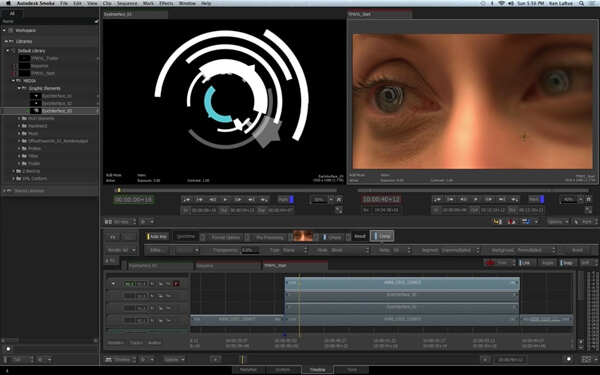Expand the HUD Elements folder
The width and height of the screenshot is (600, 375).
pos(19,119)
